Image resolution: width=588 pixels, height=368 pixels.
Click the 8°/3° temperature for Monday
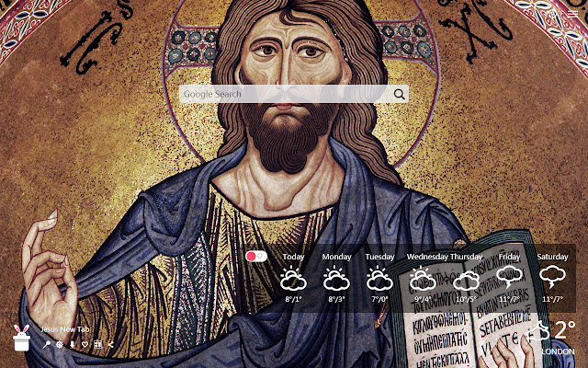pos(336,299)
